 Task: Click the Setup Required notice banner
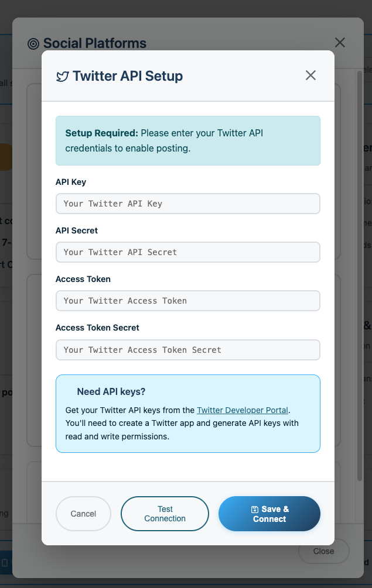187,140
